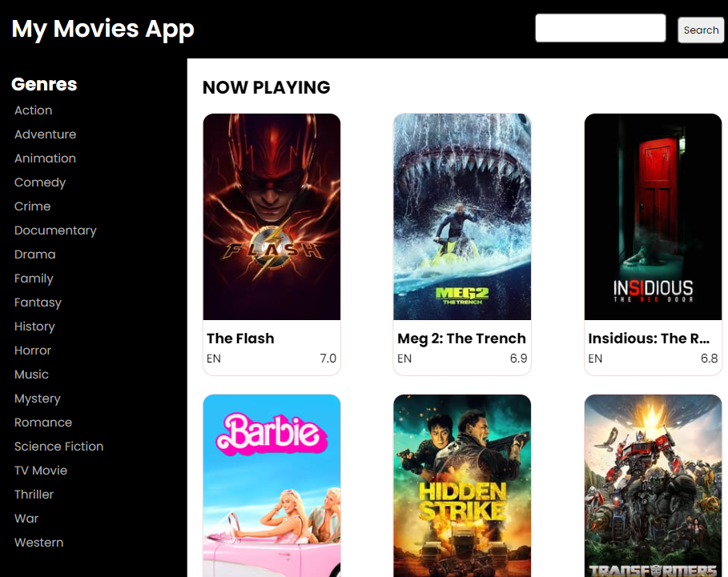This screenshot has height=577, width=728.
Task: Open The Flash movie poster
Action: tap(271, 217)
